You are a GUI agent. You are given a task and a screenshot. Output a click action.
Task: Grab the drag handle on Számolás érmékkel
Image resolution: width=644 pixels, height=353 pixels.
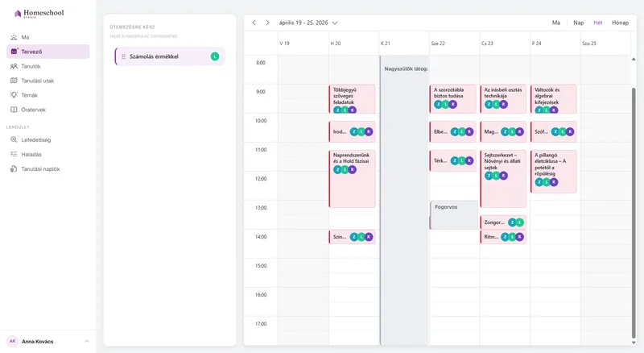(124, 56)
